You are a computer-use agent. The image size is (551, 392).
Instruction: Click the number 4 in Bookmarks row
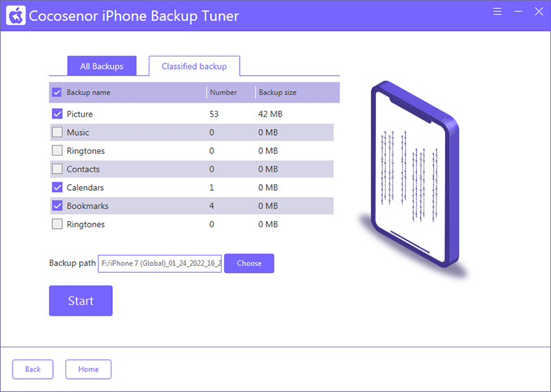point(211,206)
